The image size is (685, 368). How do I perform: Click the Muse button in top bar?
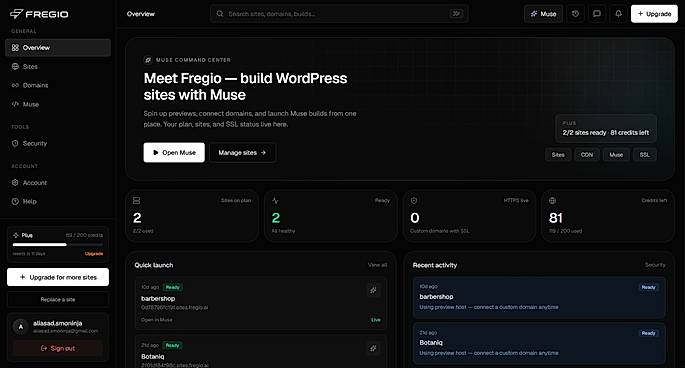point(543,14)
